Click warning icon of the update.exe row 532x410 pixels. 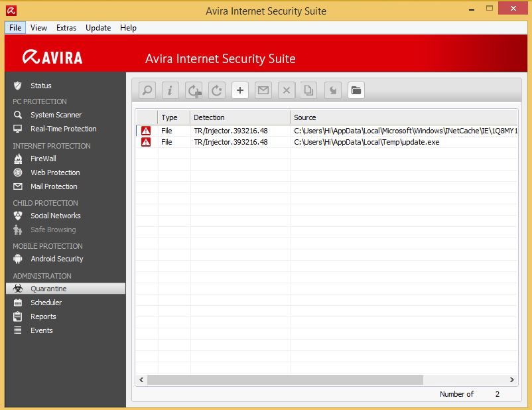[146, 142]
